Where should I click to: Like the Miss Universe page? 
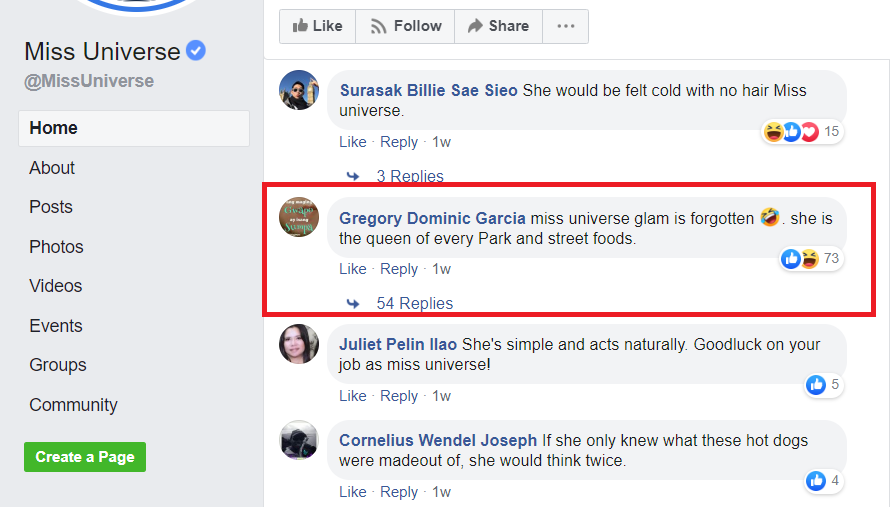pyautogui.click(x=317, y=26)
